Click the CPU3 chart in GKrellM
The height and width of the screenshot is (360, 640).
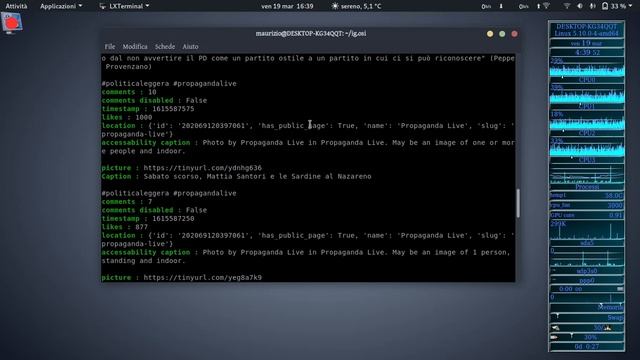(x=587, y=147)
